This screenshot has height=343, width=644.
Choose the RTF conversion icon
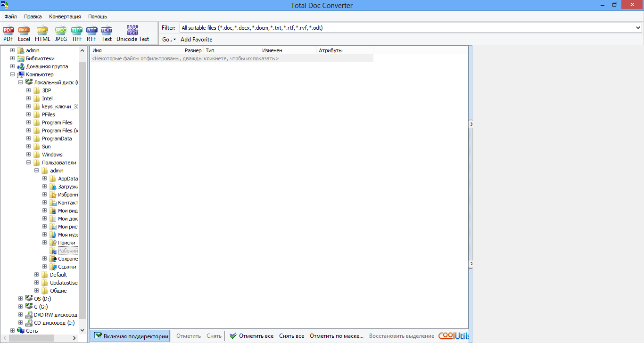pyautogui.click(x=91, y=34)
